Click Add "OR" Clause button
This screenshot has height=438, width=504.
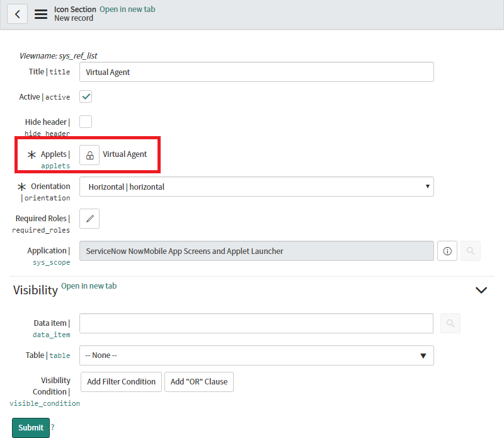point(199,382)
